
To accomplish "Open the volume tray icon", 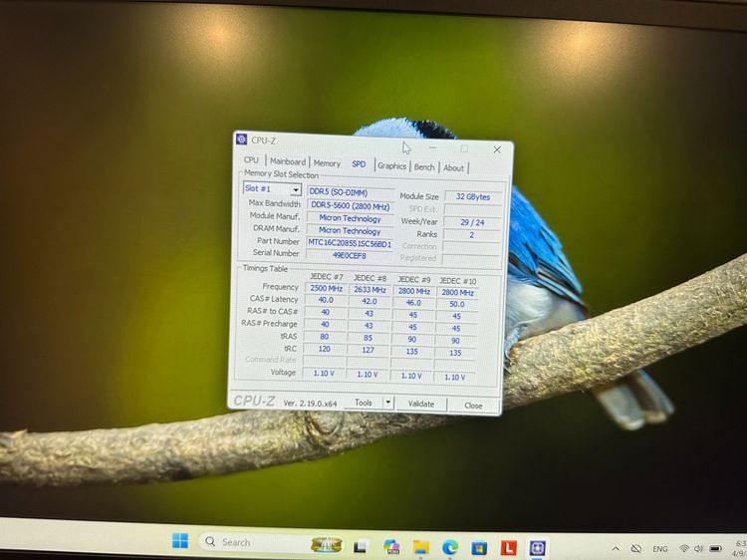I will point(699,549).
